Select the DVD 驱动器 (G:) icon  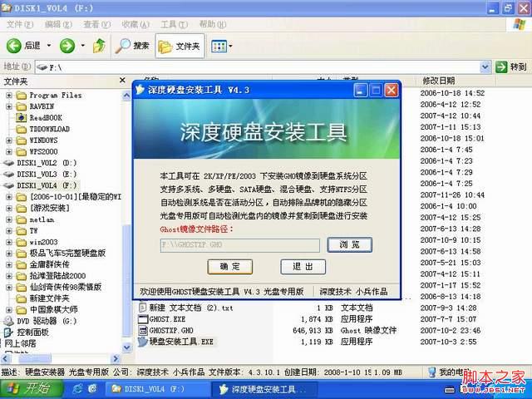[8, 321]
